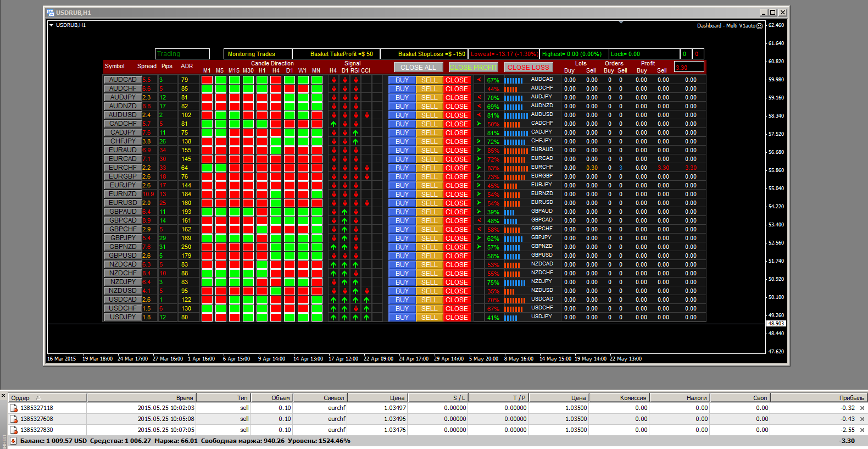Click the green right arrow on GBPJPY row
868x449 pixels.
(479, 238)
